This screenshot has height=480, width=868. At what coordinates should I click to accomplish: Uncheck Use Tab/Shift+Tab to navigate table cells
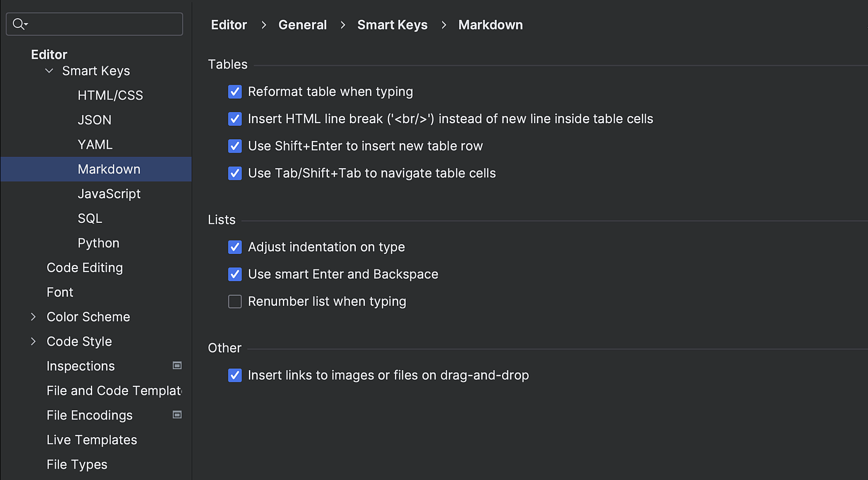pos(235,173)
